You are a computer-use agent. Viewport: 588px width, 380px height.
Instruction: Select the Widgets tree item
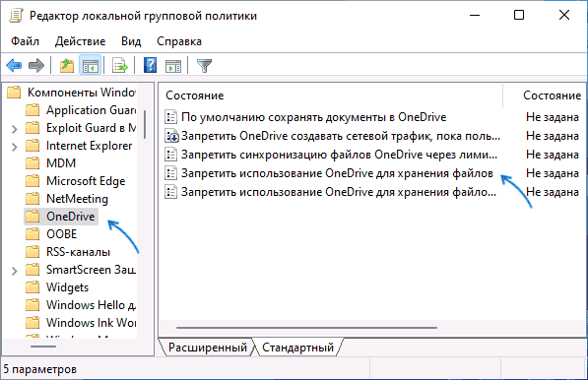tap(67, 287)
